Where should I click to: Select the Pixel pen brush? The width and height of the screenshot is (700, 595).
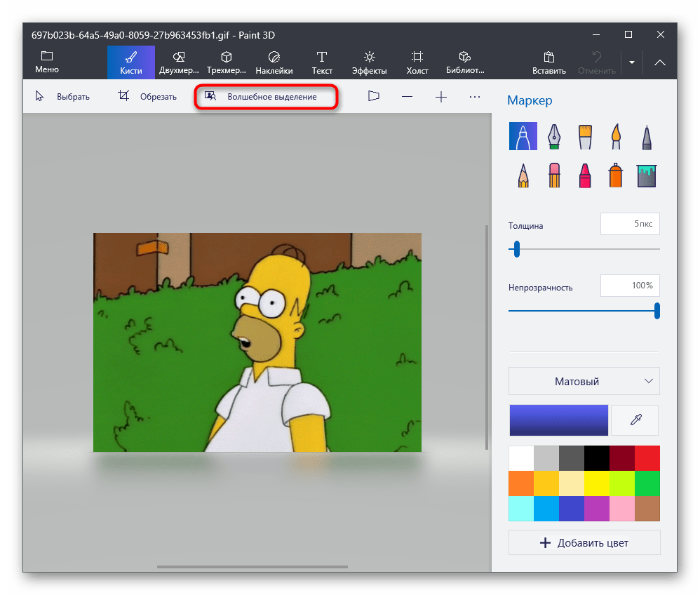pos(646,136)
